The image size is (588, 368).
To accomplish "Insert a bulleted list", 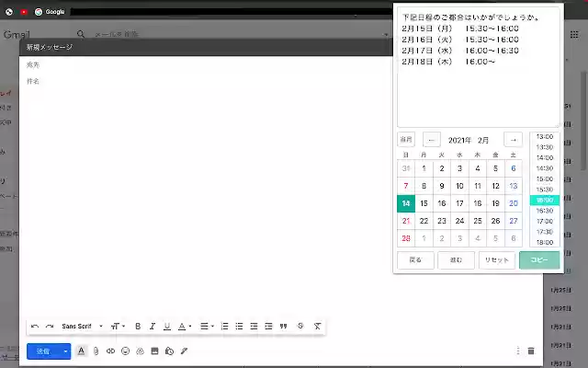I will [239, 327].
